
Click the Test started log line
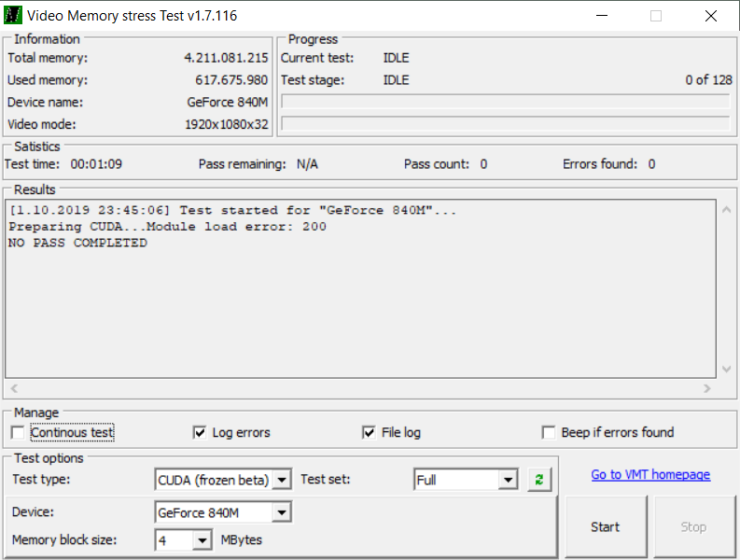point(232,210)
